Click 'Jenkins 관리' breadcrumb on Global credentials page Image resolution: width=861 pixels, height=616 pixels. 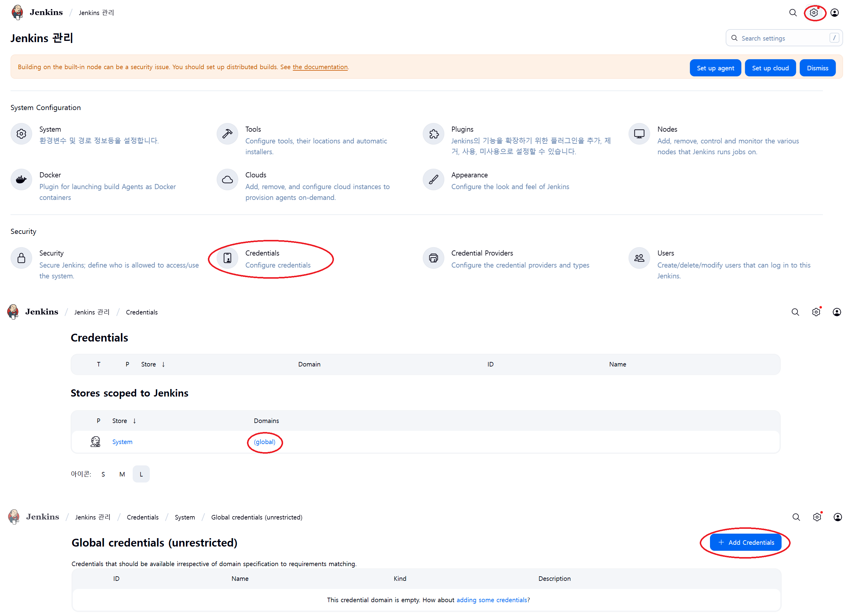coord(93,517)
